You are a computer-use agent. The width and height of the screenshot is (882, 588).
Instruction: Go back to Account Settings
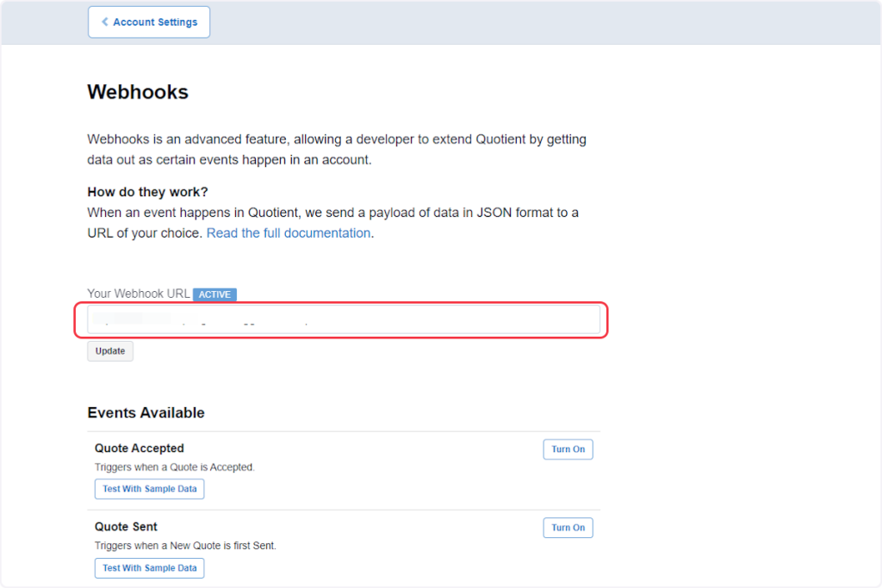pos(149,22)
